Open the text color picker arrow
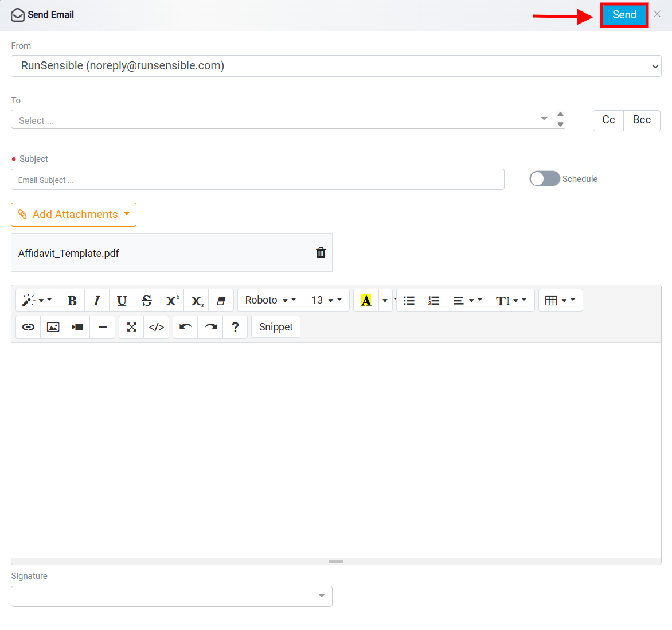 tap(385, 300)
